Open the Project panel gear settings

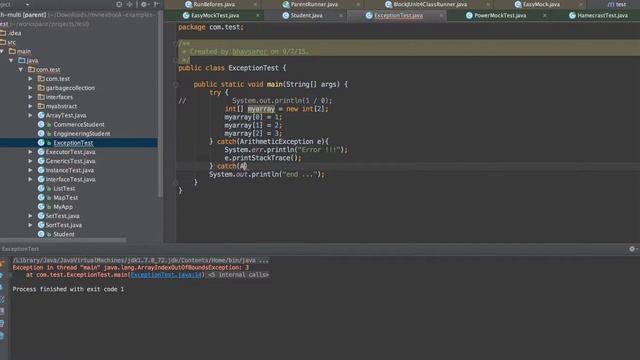(x=144, y=4)
